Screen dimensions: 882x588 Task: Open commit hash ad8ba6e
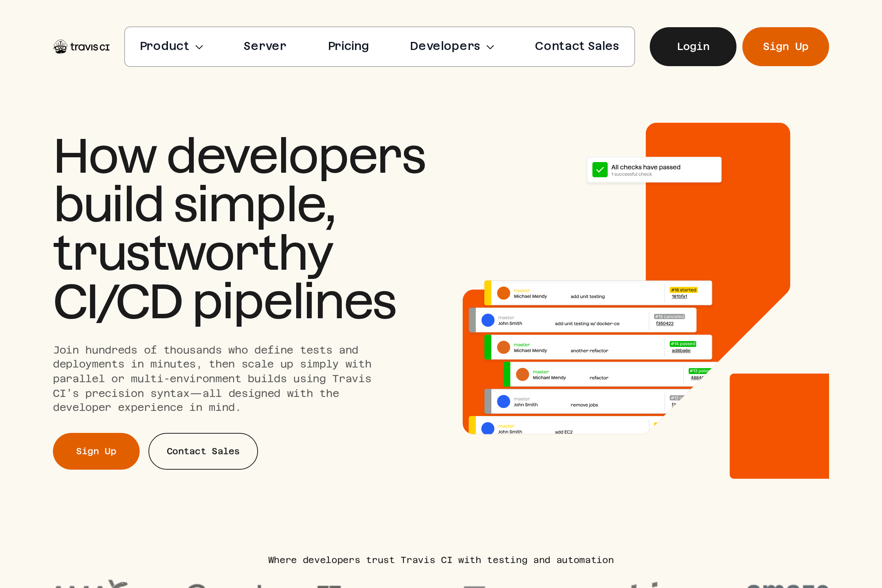tap(681, 351)
